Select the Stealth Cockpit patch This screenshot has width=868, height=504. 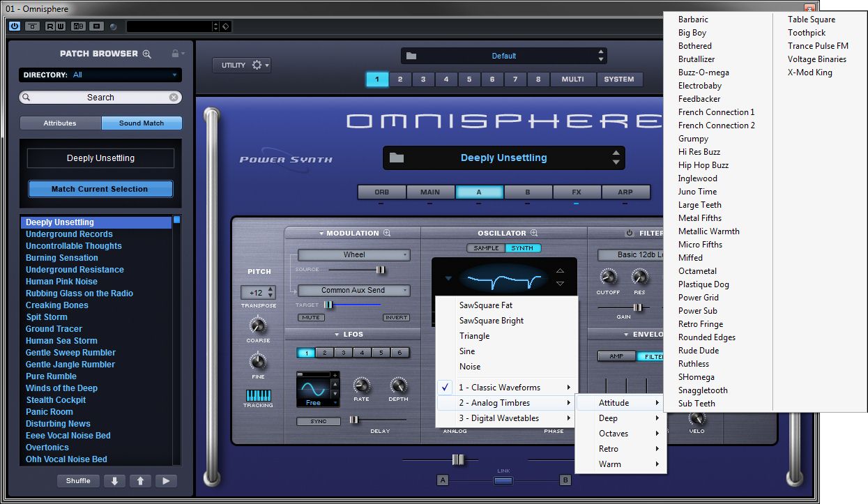pos(56,400)
